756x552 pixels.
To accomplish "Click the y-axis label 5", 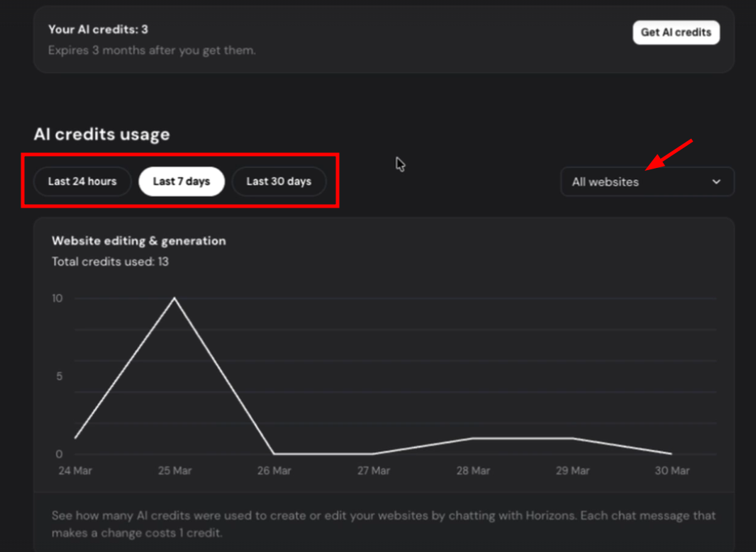I will point(60,376).
